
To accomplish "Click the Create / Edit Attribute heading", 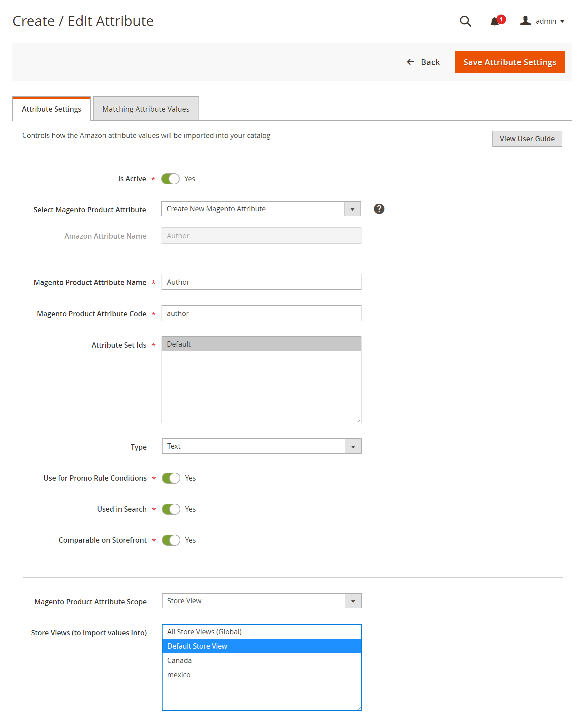I will (x=83, y=21).
